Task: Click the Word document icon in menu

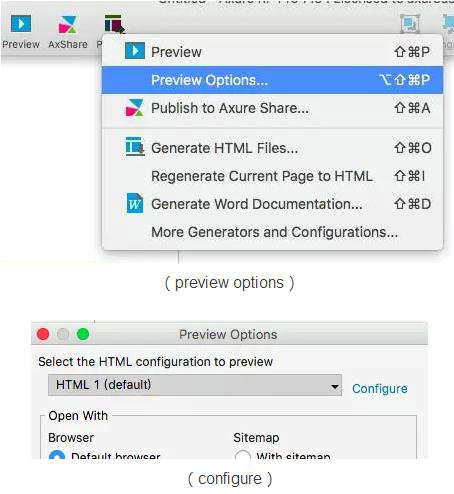Action: click(135, 203)
